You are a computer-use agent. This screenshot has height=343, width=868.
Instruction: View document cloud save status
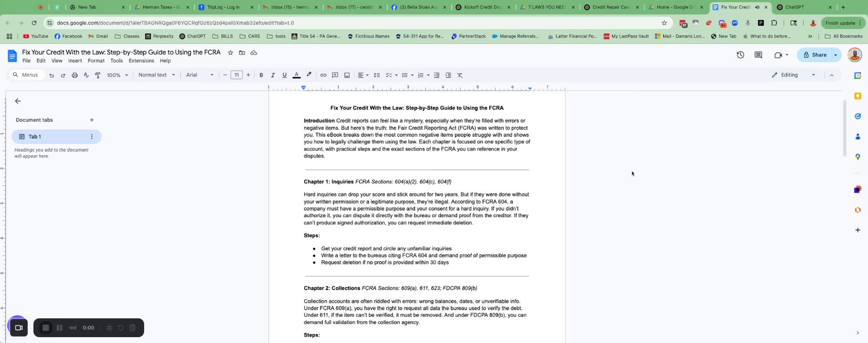coord(254,52)
